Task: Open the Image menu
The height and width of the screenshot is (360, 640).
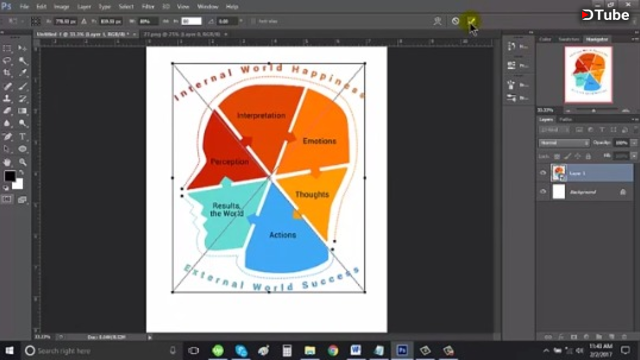Action: coord(61,7)
